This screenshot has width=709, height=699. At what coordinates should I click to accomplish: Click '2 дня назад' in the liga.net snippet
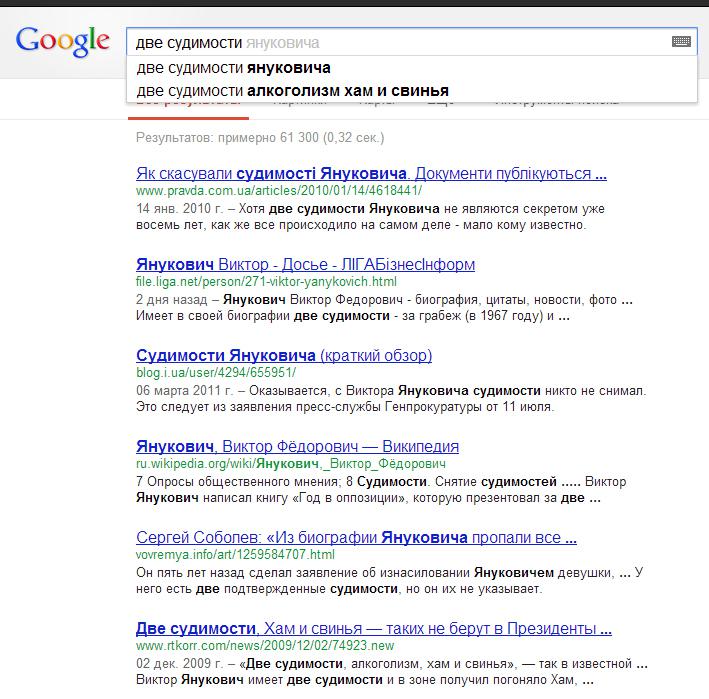click(171, 300)
